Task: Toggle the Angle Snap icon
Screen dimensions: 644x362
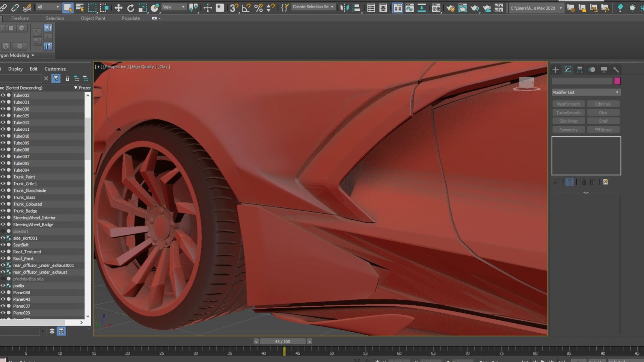Action: tap(246, 8)
